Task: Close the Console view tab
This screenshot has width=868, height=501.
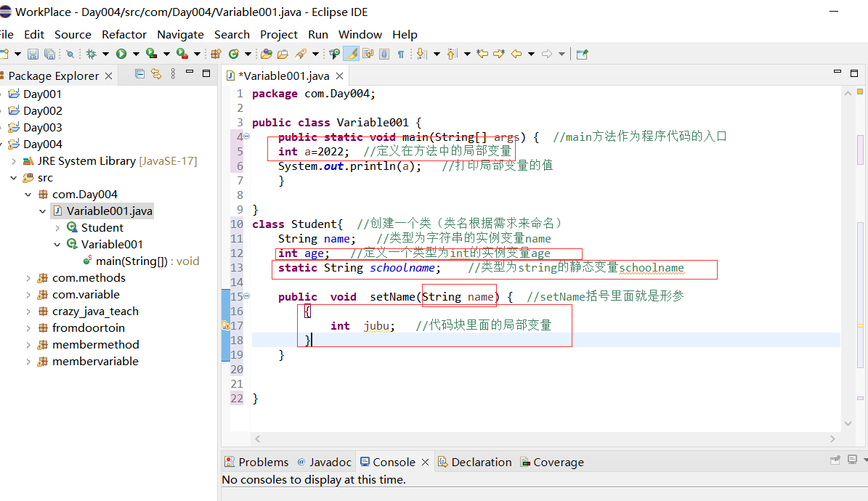Action: 423,462
